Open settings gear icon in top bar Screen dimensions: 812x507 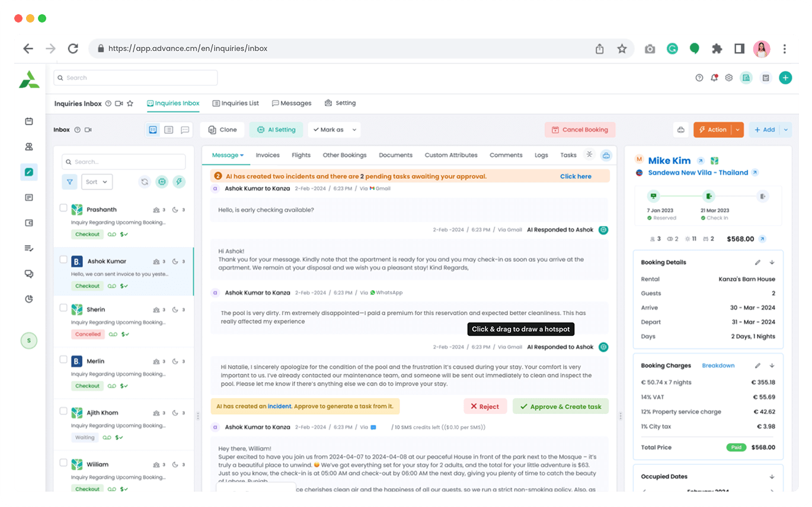point(729,78)
